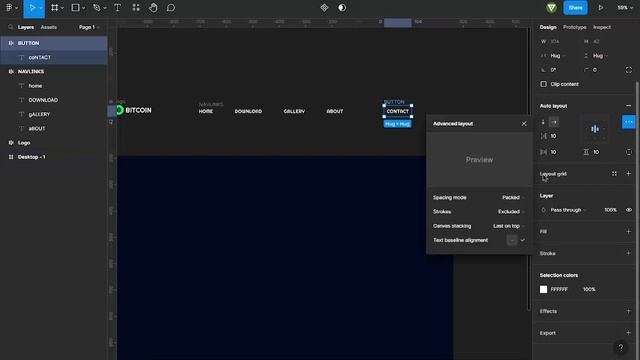Screen dimensions: 640x360
Task: Switch to the Assets tab
Action: 49,27
